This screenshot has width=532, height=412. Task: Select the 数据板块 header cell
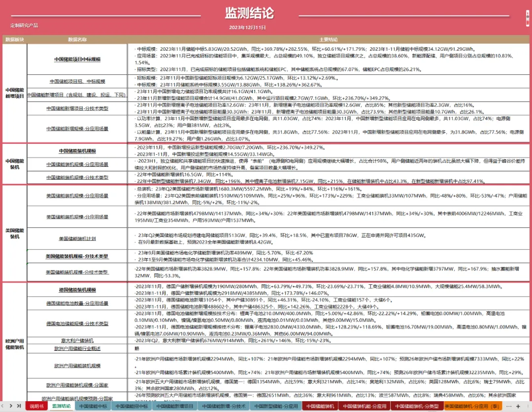pyautogui.click(x=15, y=40)
